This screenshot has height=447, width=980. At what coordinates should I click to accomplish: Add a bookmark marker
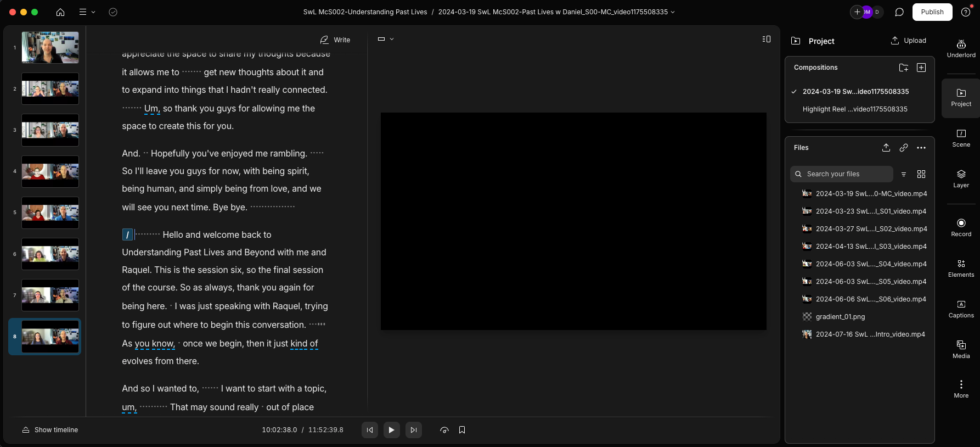(462, 430)
